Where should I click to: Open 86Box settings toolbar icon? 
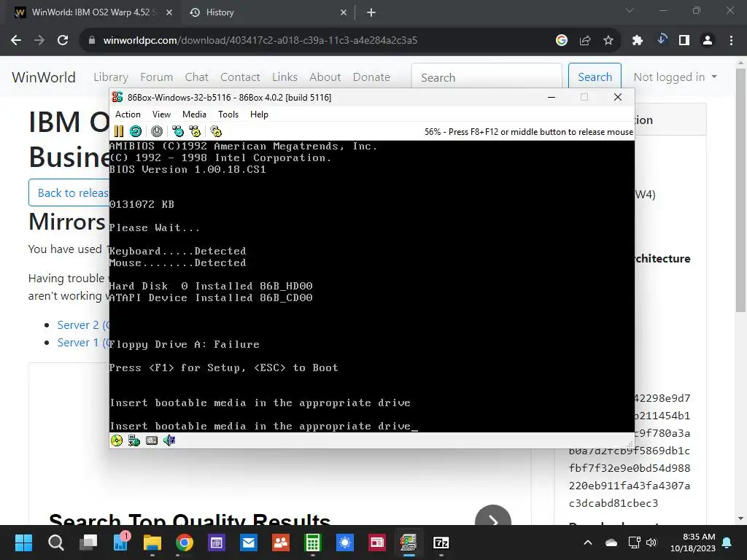(x=216, y=131)
